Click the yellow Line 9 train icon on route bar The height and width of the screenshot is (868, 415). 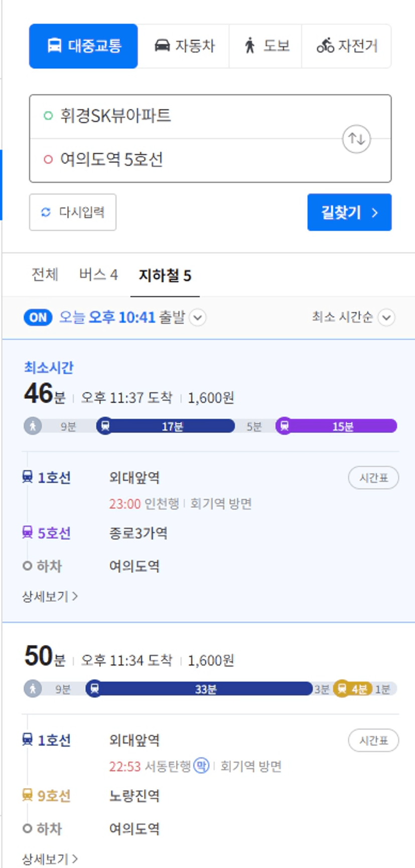pyautogui.click(x=342, y=688)
